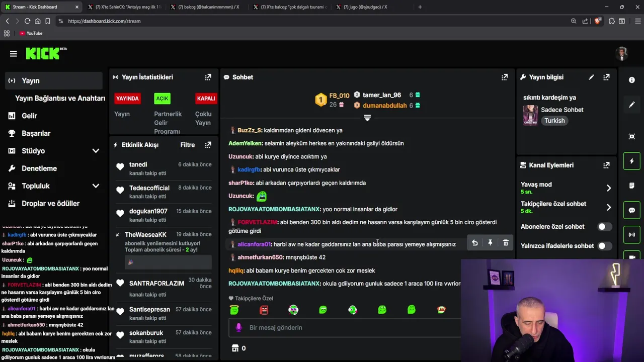Click username FB_010 on the leaderboard
The width and height of the screenshot is (644, 362).
click(339, 96)
